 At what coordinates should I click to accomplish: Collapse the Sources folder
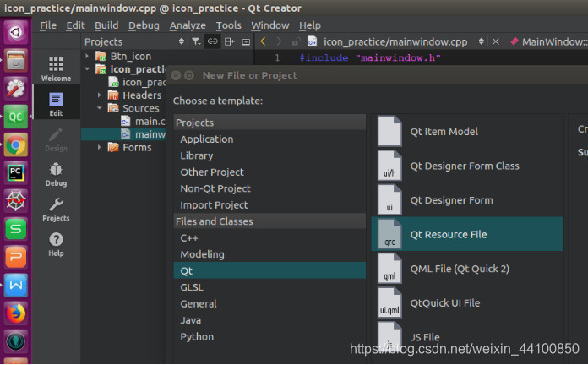point(100,108)
